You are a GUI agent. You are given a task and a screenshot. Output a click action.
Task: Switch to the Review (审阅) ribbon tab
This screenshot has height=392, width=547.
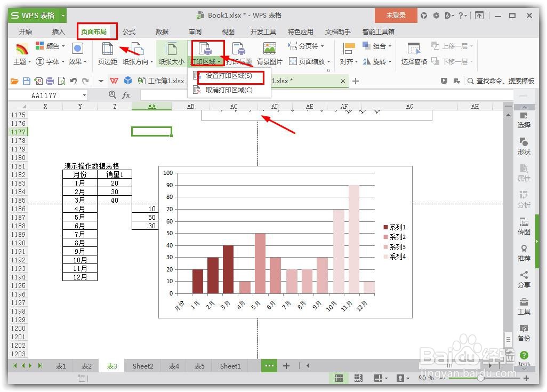click(195, 32)
